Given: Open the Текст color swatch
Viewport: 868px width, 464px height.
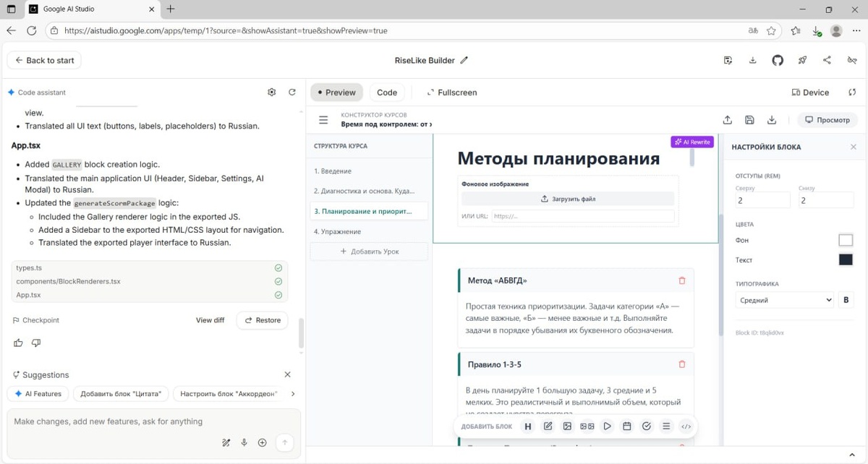Looking at the screenshot, I should coord(846,260).
